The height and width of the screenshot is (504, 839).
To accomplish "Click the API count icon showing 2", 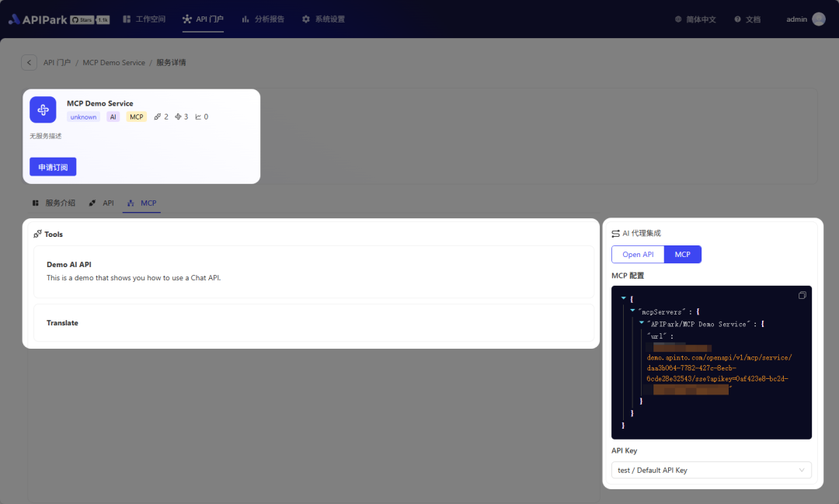I will 157,116.
